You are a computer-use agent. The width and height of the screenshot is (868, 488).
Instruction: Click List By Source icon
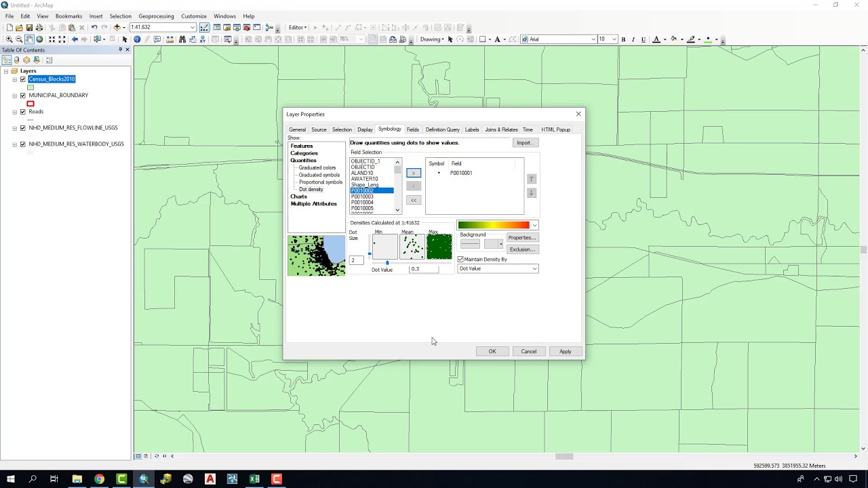tap(17, 60)
